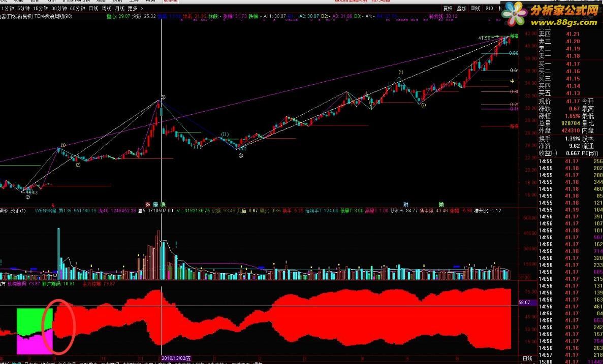Click the main chart indicator title TEM-数浪周期(90)
This screenshot has height=364, width=603.
click(x=53, y=17)
